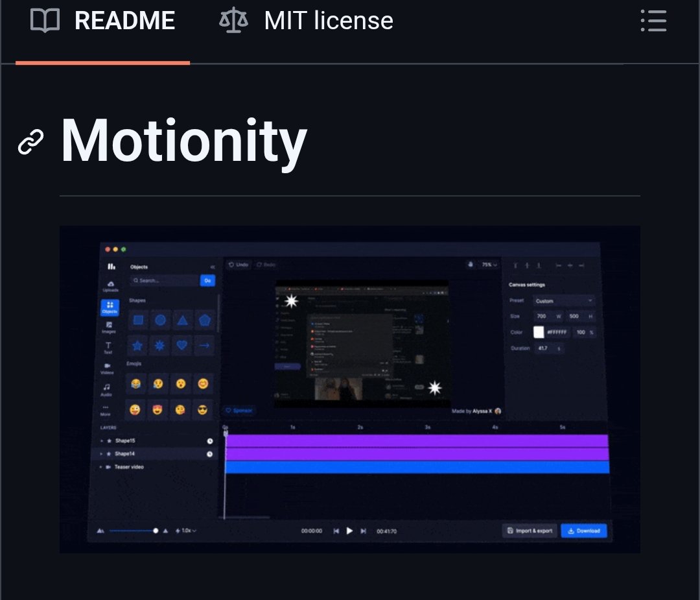Add the square shape

pyautogui.click(x=139, y=320)
